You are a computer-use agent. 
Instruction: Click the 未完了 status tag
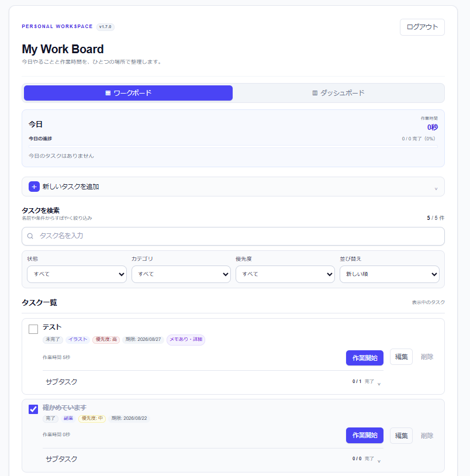click(x=53, y=339)
